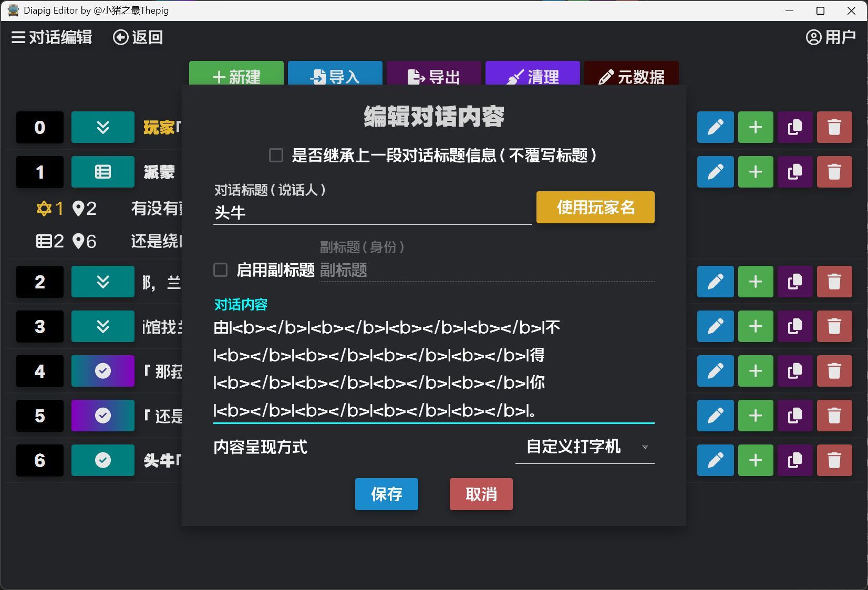This screenshot has width=868, height=590.
Task: Click the green plus icon on row 1
Action: click(755, 172)
